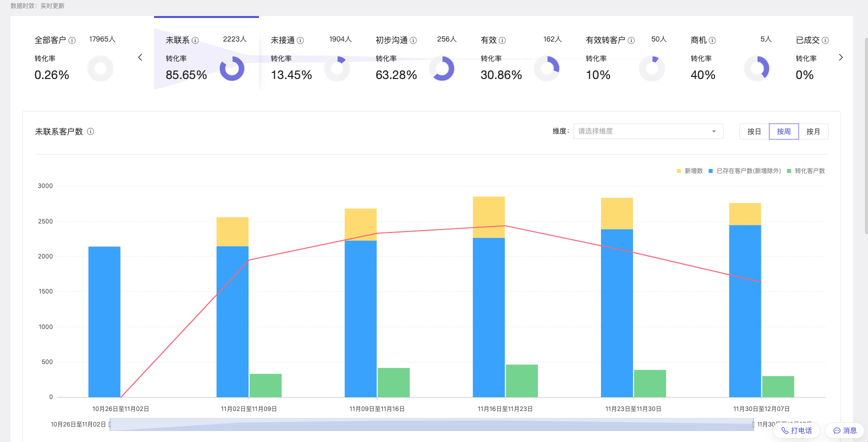Image resolution: width=868 pixels, height=442 pixels.
Task: Click 11月16日至11月23日 axis label
Action: click(505, 409)
